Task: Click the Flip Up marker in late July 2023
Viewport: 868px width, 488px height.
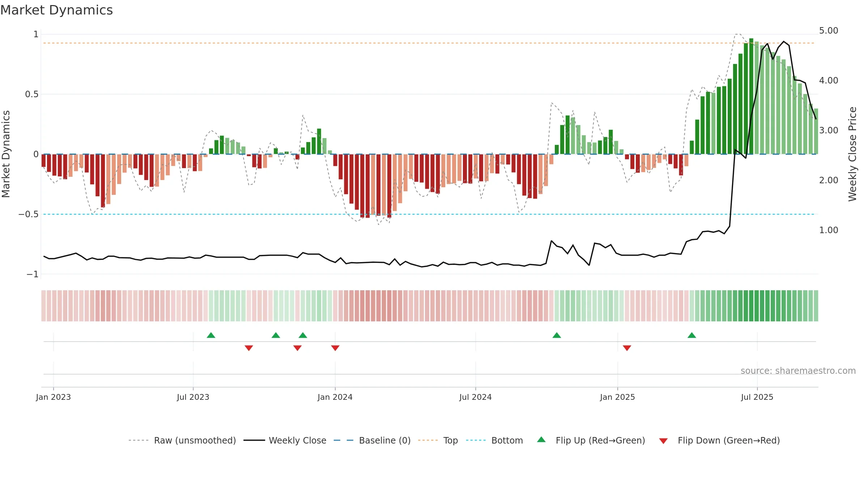Action: 211,335
